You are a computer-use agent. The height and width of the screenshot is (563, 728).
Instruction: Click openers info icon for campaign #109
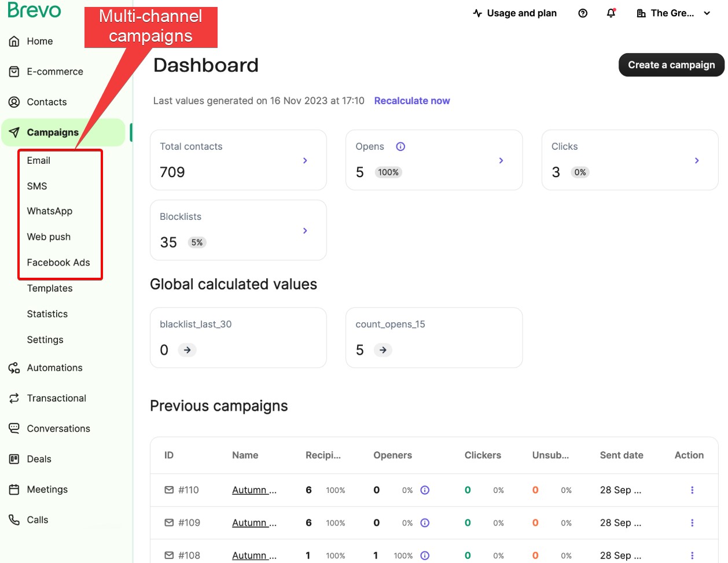point(425,523)
